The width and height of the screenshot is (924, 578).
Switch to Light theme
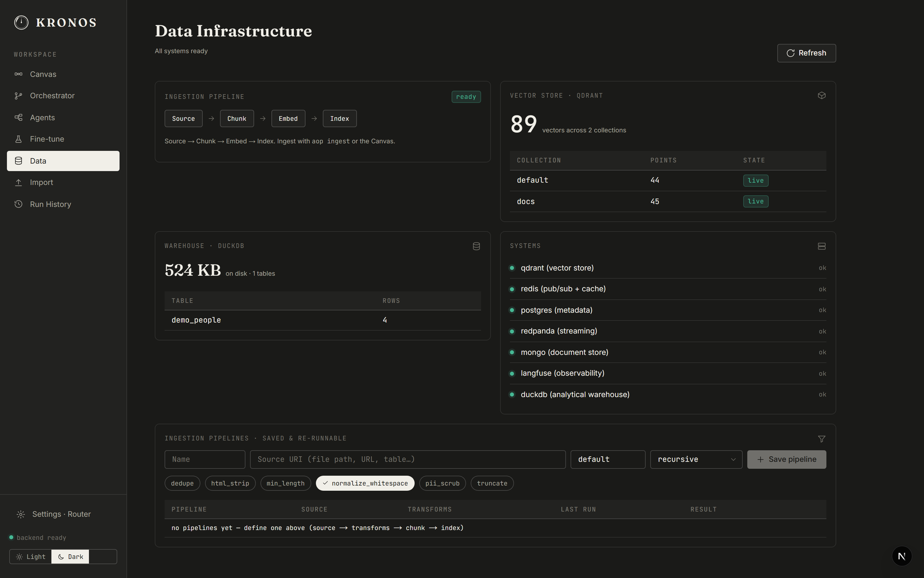pyautogui.click(x=31, y=557)
